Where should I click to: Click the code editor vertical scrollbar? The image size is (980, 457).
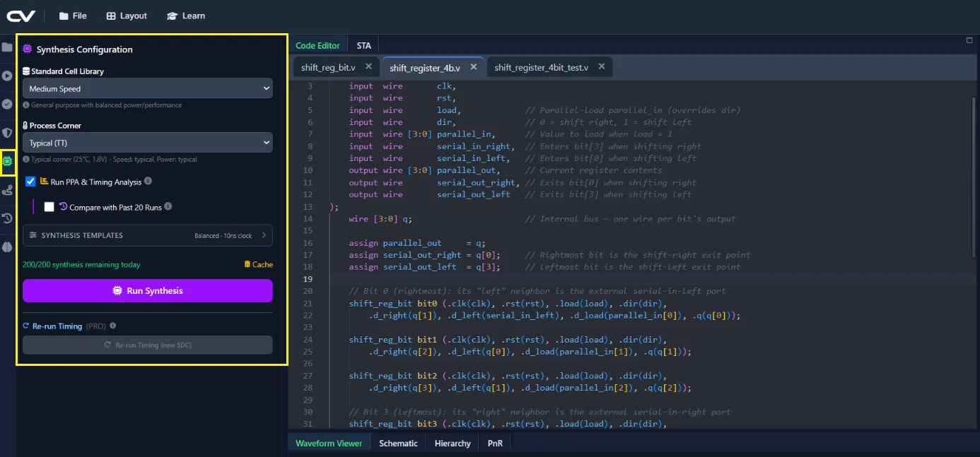coord(975,177)
